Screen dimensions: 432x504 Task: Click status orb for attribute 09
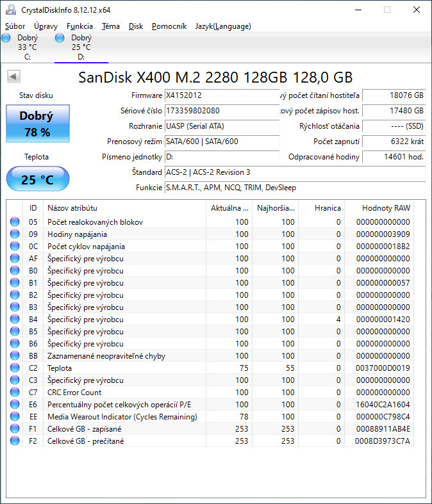(x=15, y=234)
